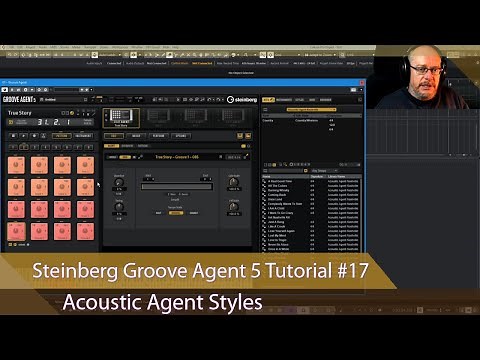Select the 'Lost My Mind' style row
Image resolution: width=480 pixels, height=360 pixels.
[x=310, y=235]
